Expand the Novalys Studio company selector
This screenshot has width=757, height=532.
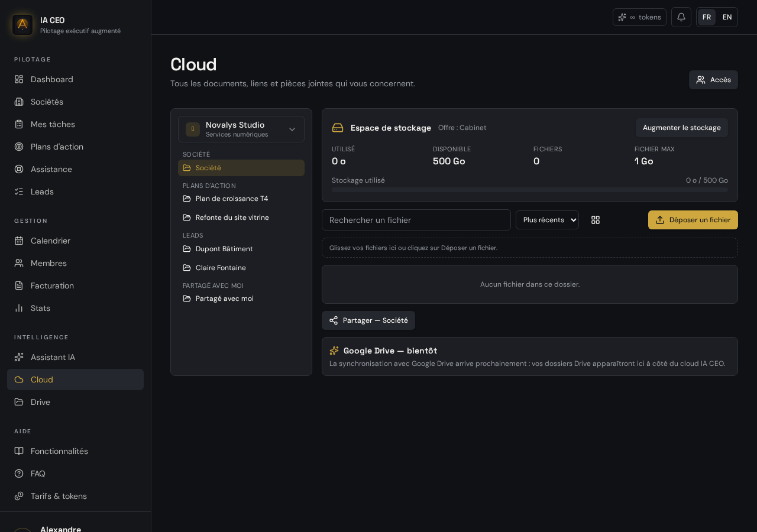tap(241, 129)
